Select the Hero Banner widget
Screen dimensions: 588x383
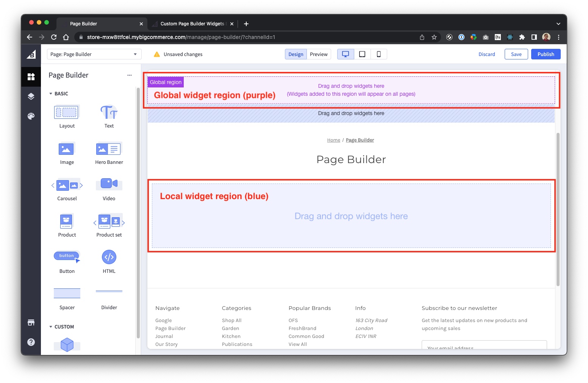tap(109, 150)
